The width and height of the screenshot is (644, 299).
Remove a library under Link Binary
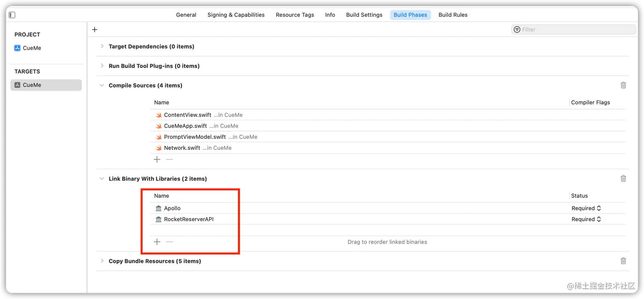(x=170, y=242)
